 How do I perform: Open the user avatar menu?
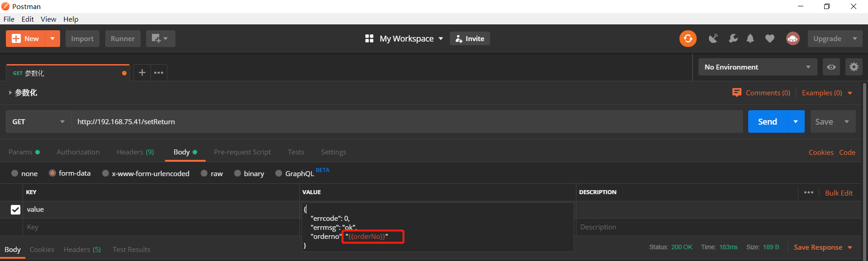(x=793, y=39)
